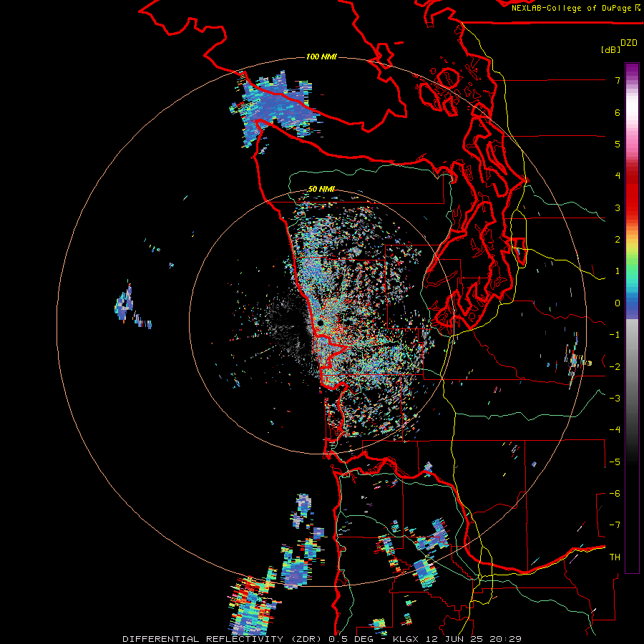The height and width of the screenshot is (644, 644).
Task: Click the -5 tick label on the scale
Action: [615, 462]
